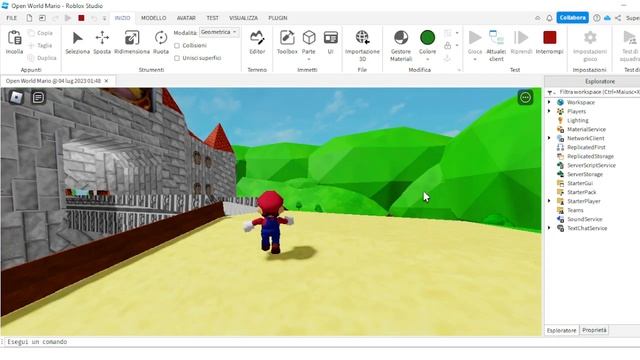Click the green Colore swatch
The width and height of the screenshot is (640, 360).
click(x=427, y=38)
